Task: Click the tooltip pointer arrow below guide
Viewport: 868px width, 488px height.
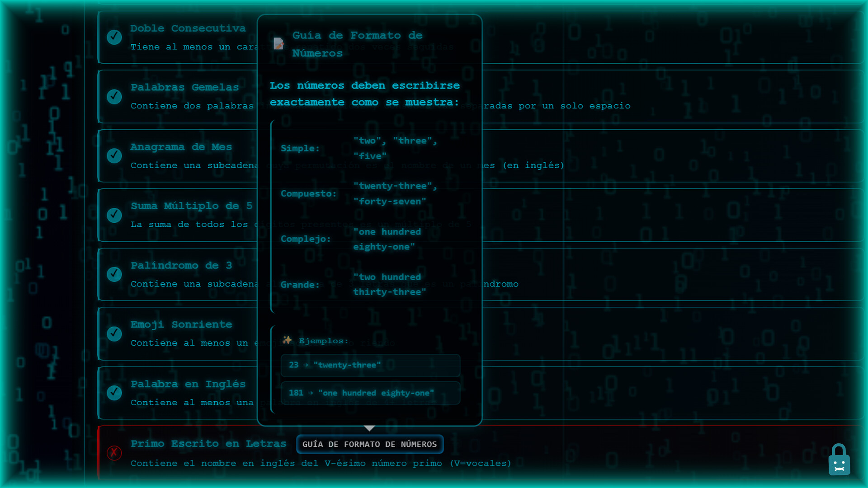Action: tap(369, 428)
